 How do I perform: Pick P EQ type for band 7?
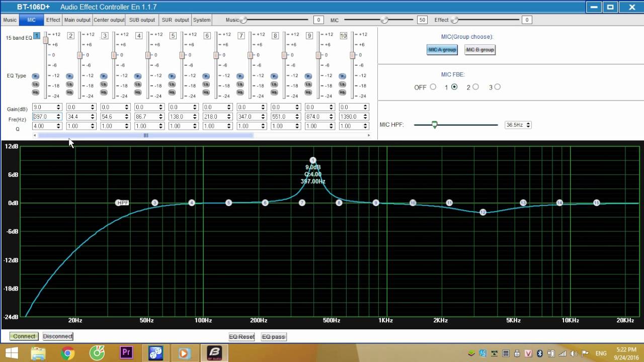point(240,76)
